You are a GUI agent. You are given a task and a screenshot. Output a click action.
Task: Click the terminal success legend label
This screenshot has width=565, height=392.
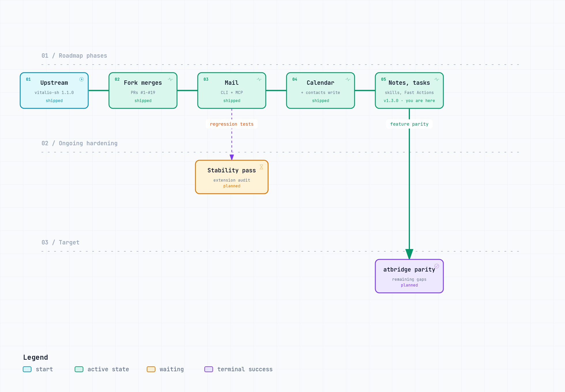[x=245, y=369]
